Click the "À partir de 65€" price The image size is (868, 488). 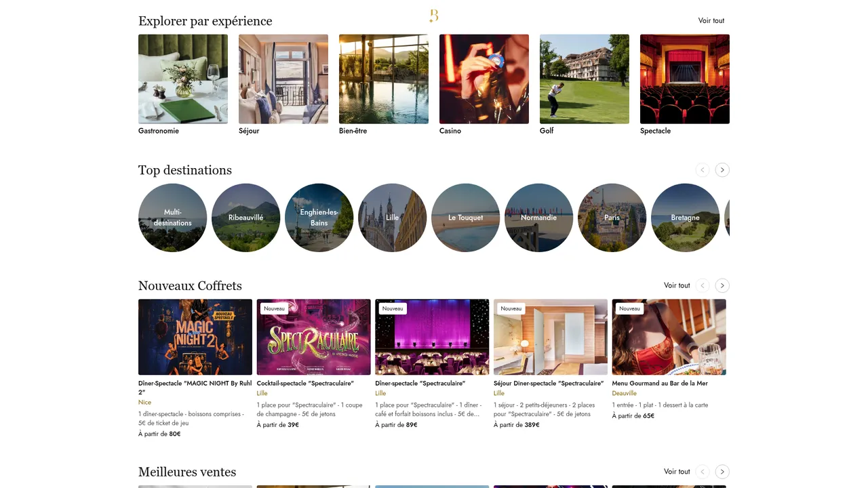tap(633, 416)
